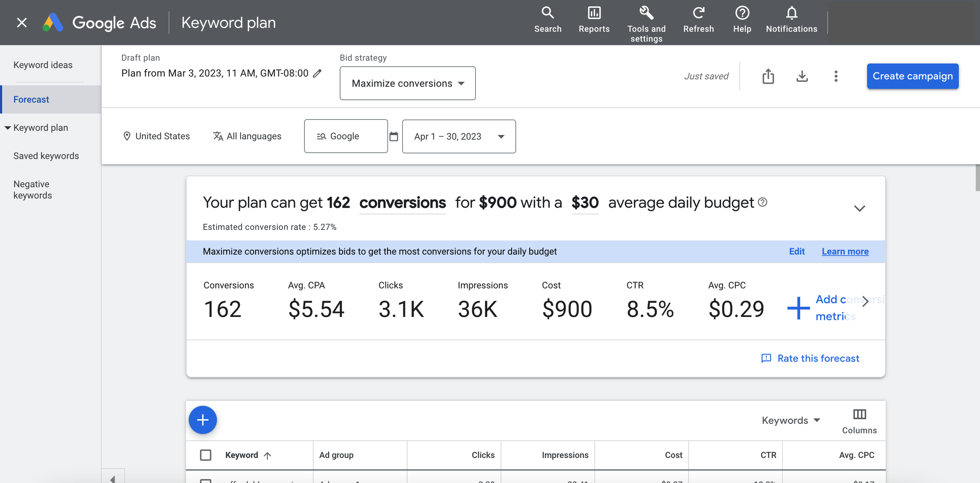Click the blue plus add keywords button
Image resolution: width=980 pixels, height=483 pixels.
tap(203, 420)
